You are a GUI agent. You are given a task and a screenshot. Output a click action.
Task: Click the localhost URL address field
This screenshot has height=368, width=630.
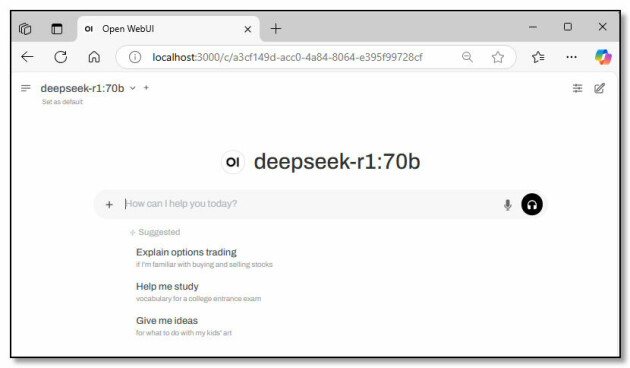click(287, 57)
